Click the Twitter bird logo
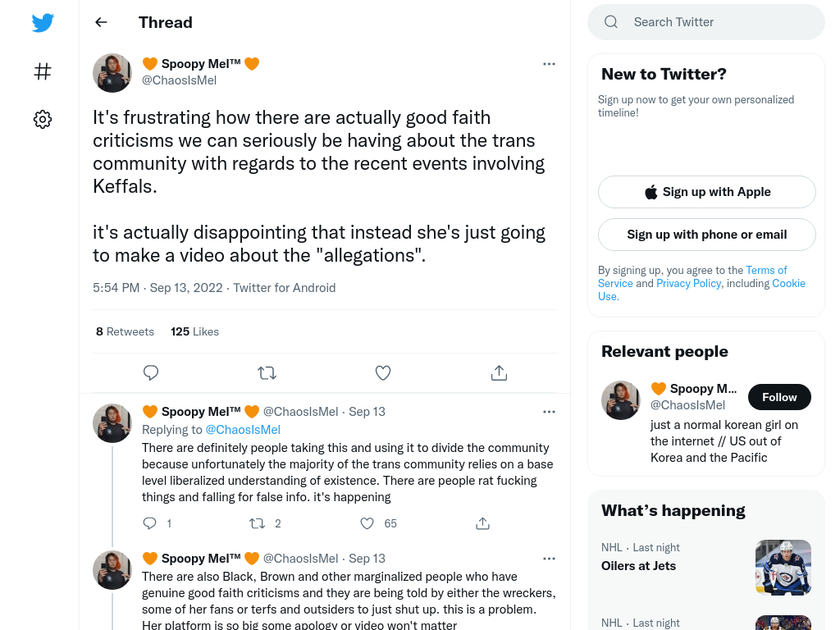 click(43, 22)
